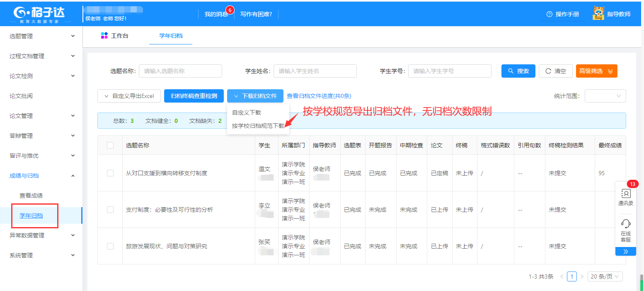Click the 搜索 button

point(518,71)
